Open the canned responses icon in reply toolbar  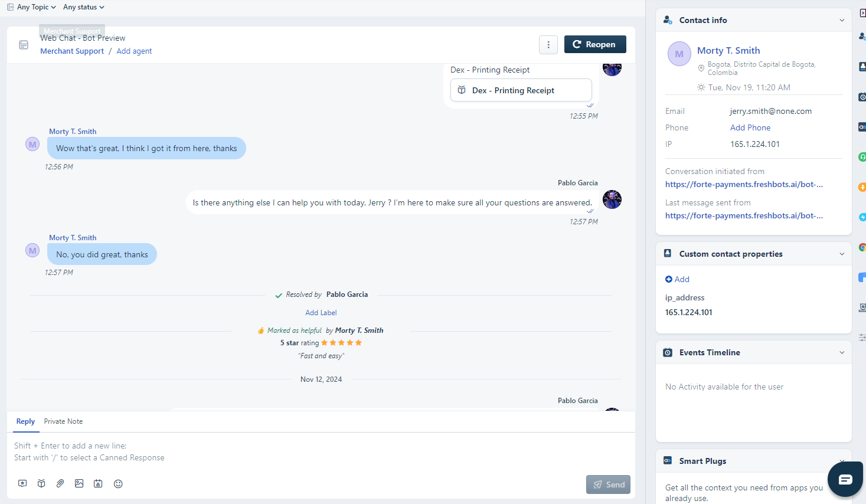[22, 483]
